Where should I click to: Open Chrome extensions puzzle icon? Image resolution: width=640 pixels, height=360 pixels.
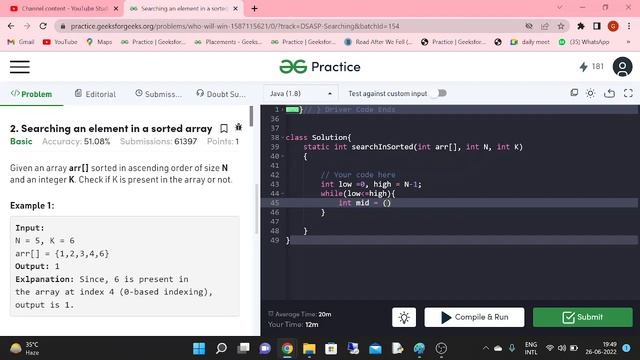tap(580, 26)
